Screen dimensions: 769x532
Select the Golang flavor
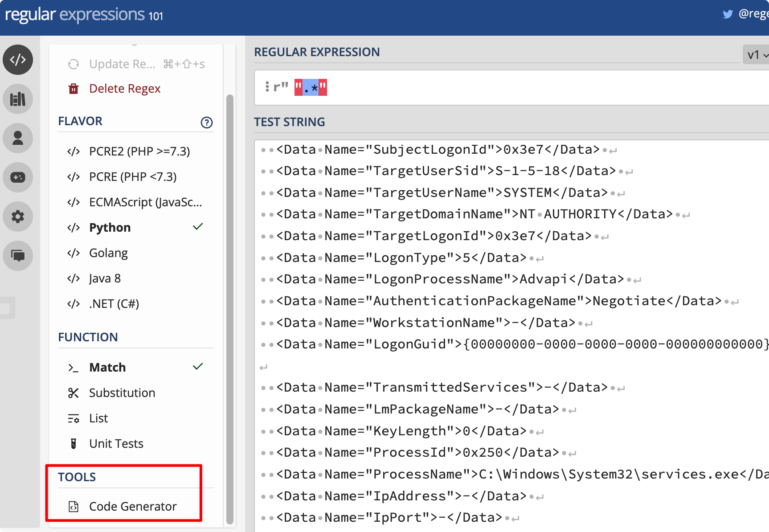108,253
